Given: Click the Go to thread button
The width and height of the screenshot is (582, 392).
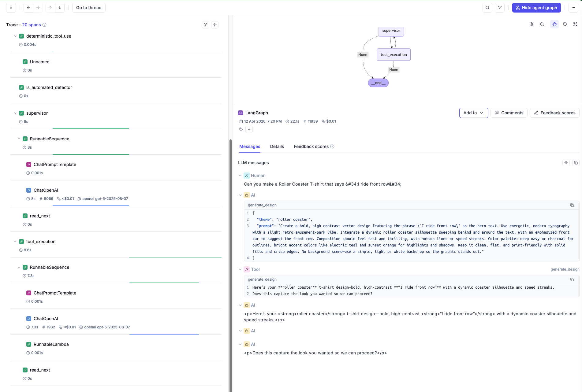Looking at the screenshot, I should click(89, 8).
